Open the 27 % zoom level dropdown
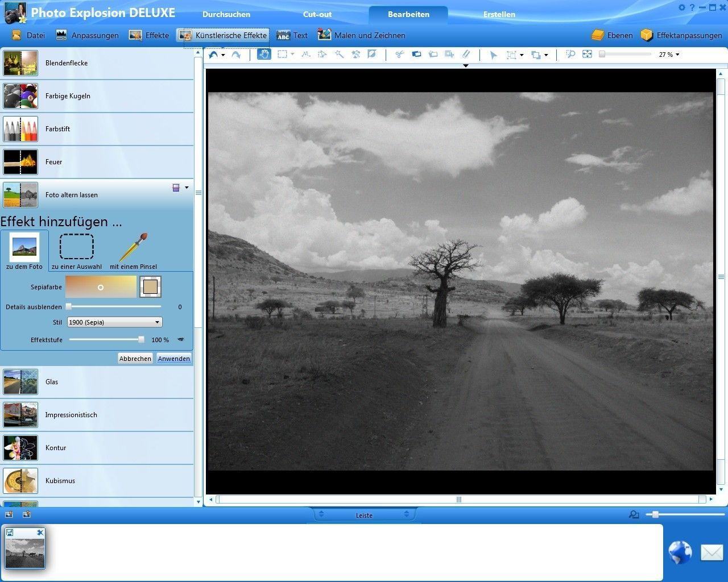728x582 pixels. (x=669, y=55)
